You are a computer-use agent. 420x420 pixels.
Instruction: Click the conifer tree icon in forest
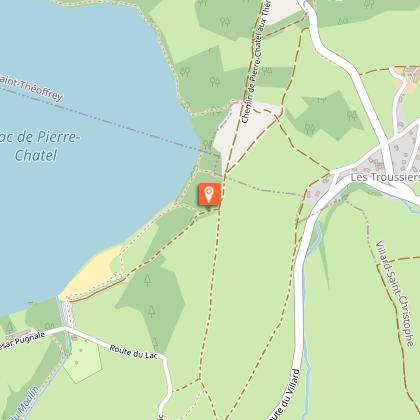148,281
